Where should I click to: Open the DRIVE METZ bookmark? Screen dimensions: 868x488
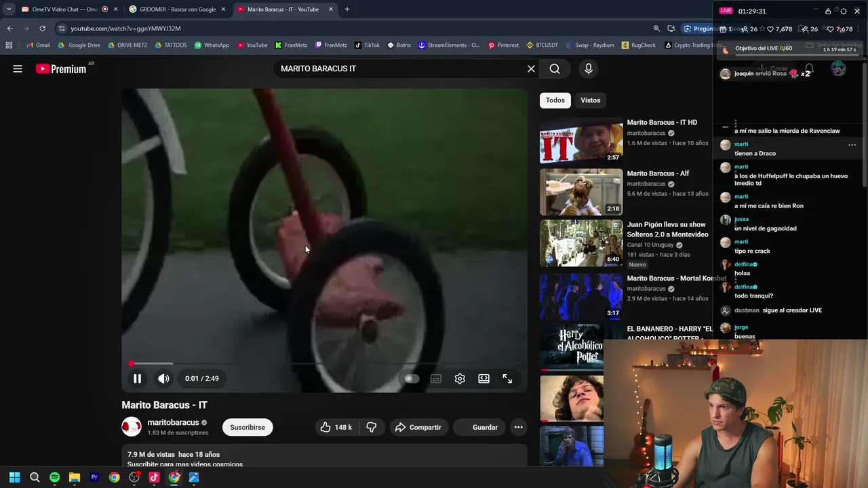pyautogui.click(x=127, y=45)
